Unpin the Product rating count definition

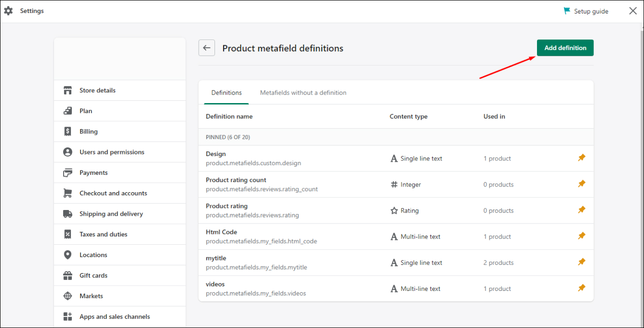point(582,184)
